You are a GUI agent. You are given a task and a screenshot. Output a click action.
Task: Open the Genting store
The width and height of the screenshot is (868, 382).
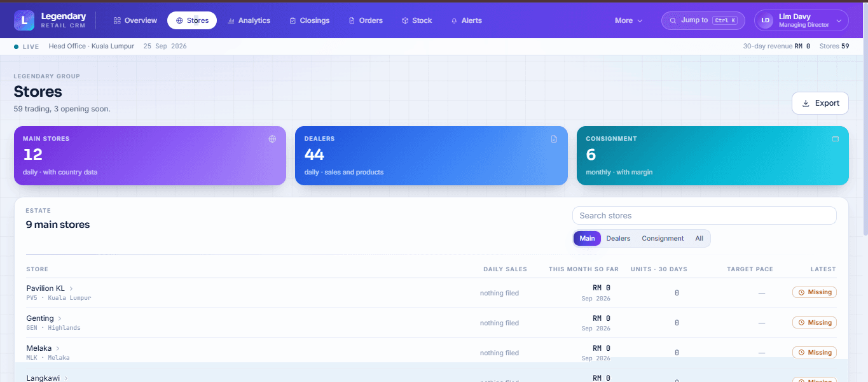click(x=40, y=318)
